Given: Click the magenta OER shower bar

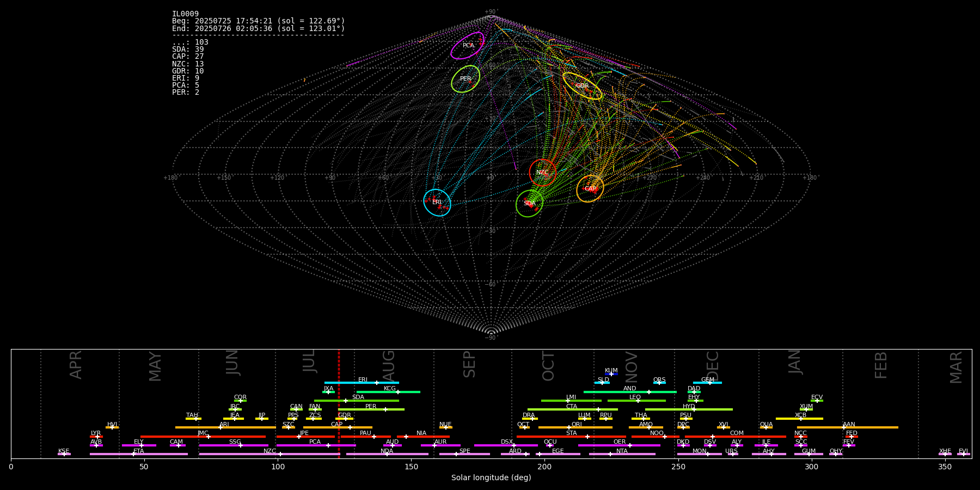Looking at the screenshot, I should tap(619, 445).
